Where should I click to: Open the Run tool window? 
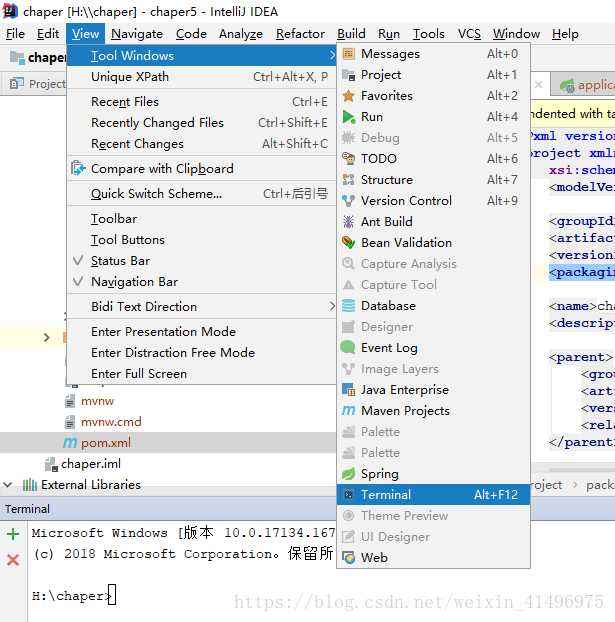coord(433,117)
